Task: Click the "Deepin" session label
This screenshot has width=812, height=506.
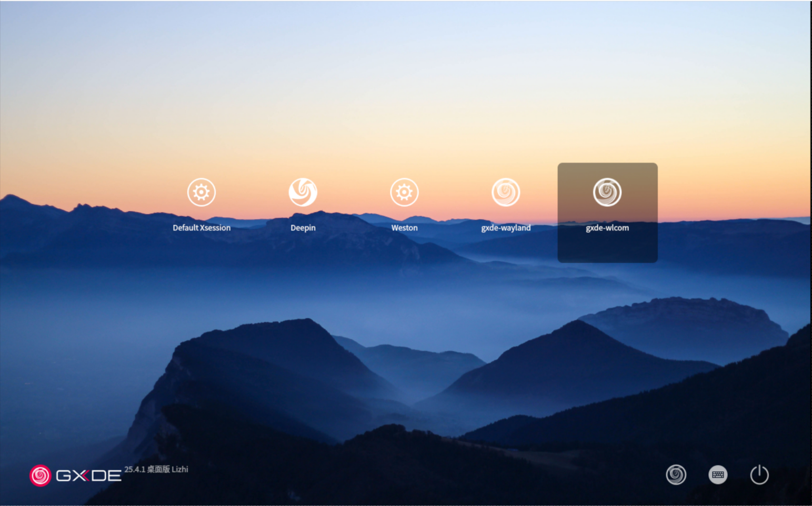Action: [x=303, y=228]
